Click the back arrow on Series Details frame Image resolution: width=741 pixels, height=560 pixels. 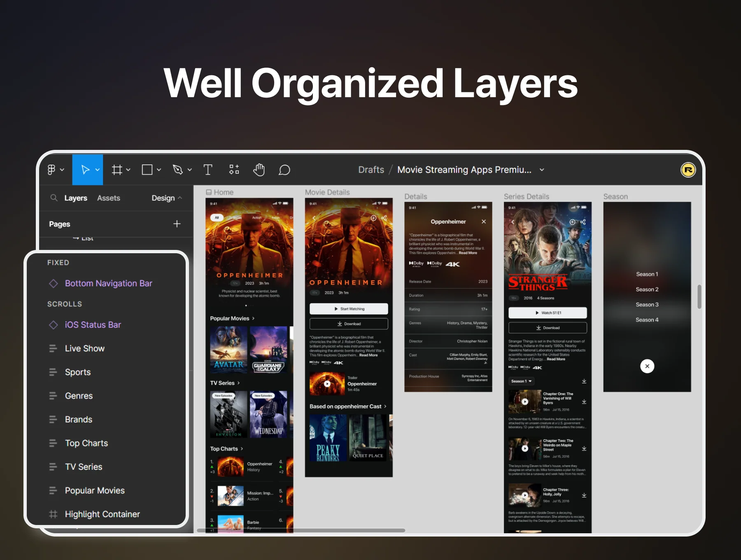(x=513, y=222)
